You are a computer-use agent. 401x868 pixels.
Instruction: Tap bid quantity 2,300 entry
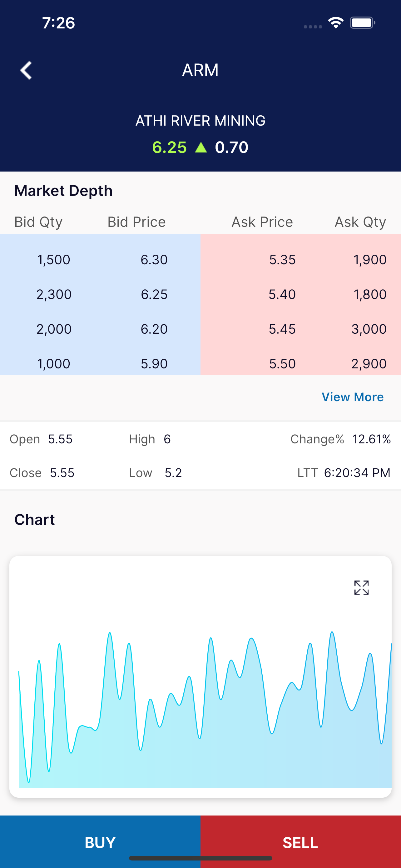54,295
